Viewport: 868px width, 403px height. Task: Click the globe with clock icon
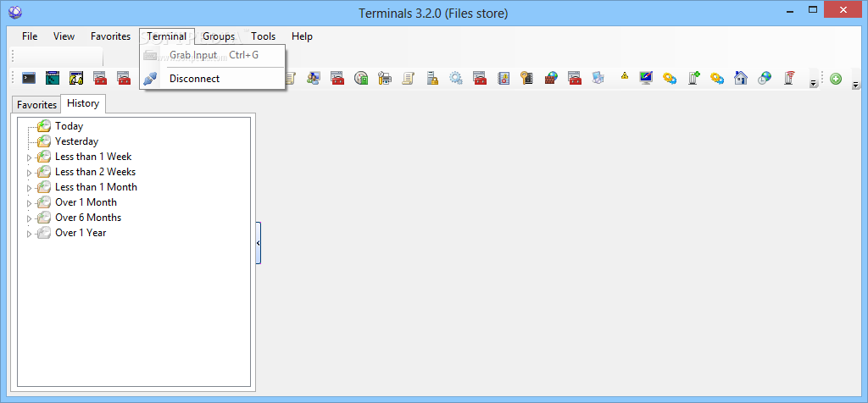pyautogui.click(x=765, y=78)
